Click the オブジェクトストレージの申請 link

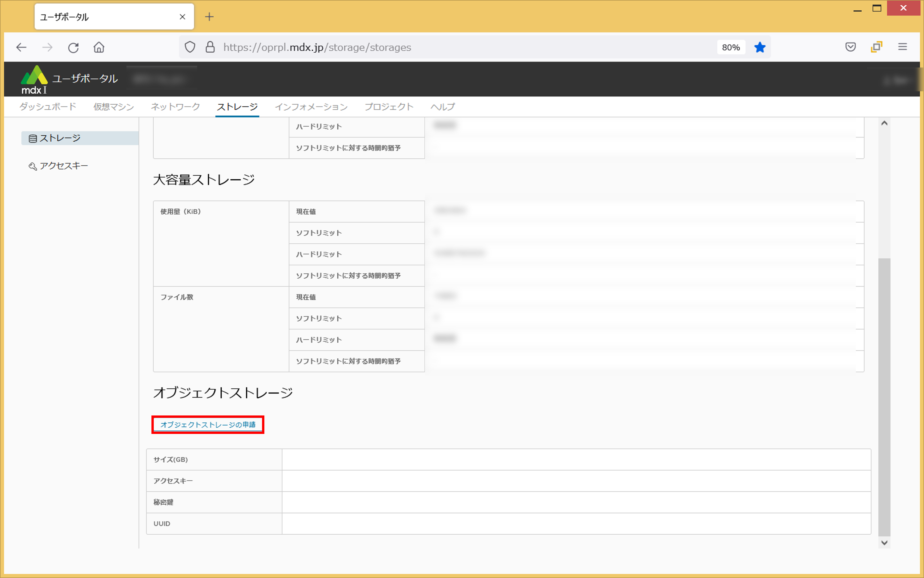point(208,425)
